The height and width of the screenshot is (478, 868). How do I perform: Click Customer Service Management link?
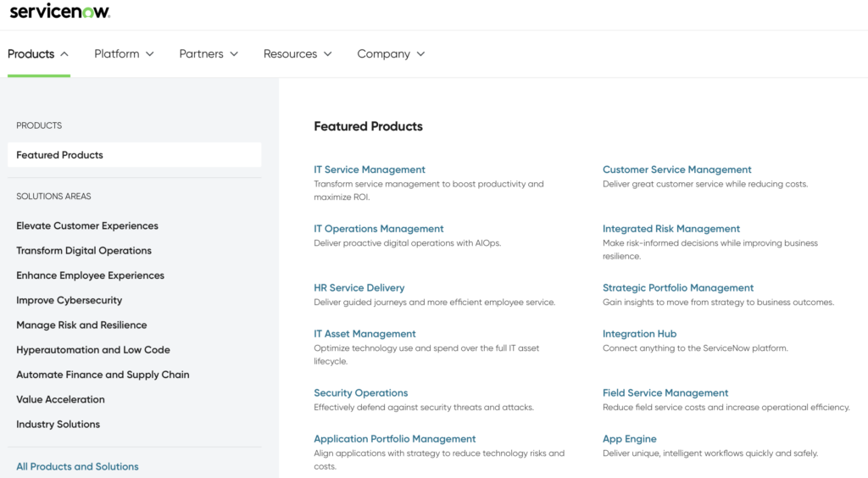(x=677, y=170)
